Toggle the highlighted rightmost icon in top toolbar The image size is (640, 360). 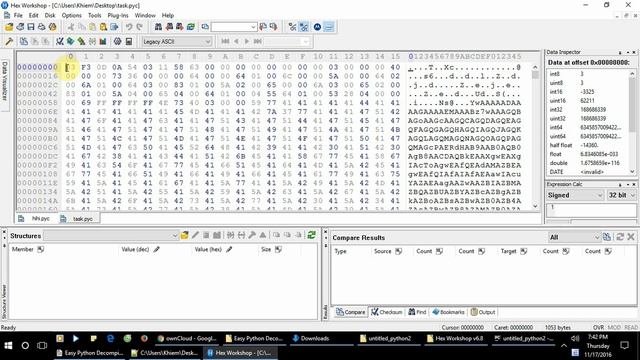[329, 27]
